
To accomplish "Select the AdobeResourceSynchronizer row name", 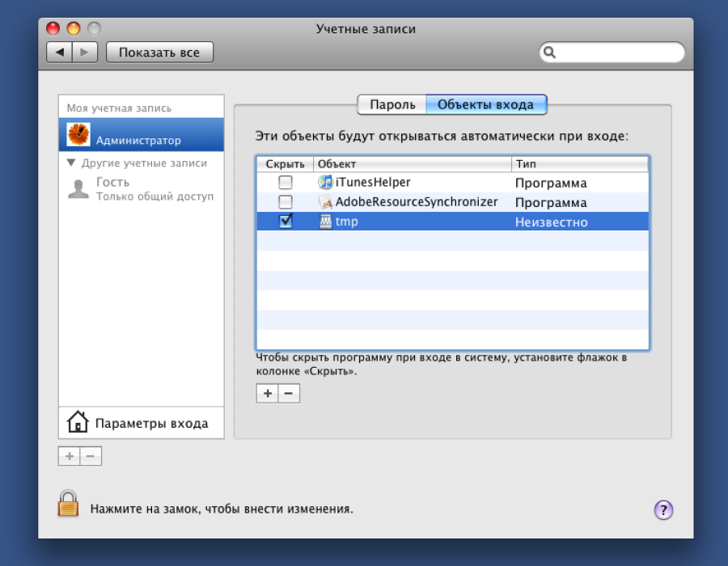I will [x=417, y=202].
